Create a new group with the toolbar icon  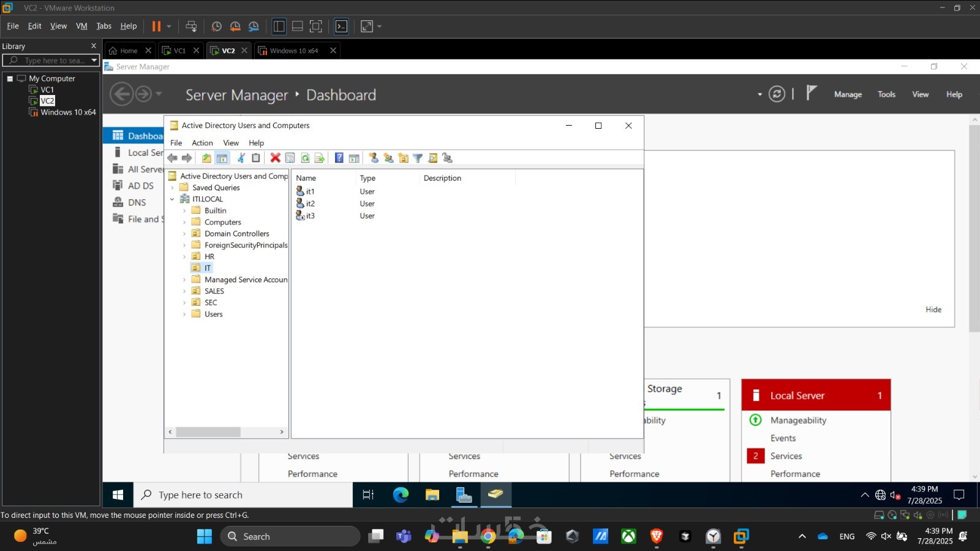pos(388,158)
